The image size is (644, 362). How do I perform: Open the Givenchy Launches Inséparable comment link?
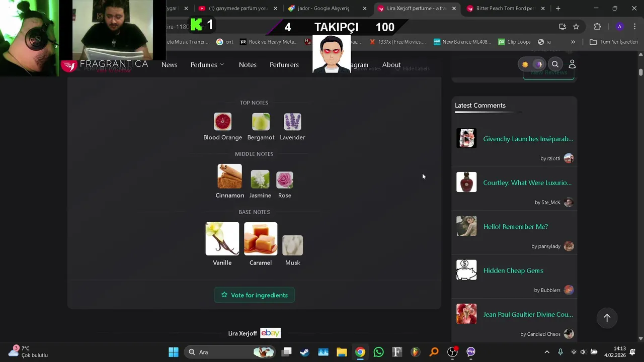pos(528,139)
